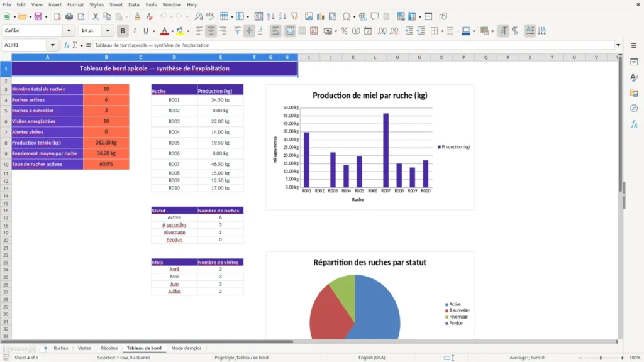Open the Sidebar Properties deck
The image size is (644, 362).
[634, 62]
